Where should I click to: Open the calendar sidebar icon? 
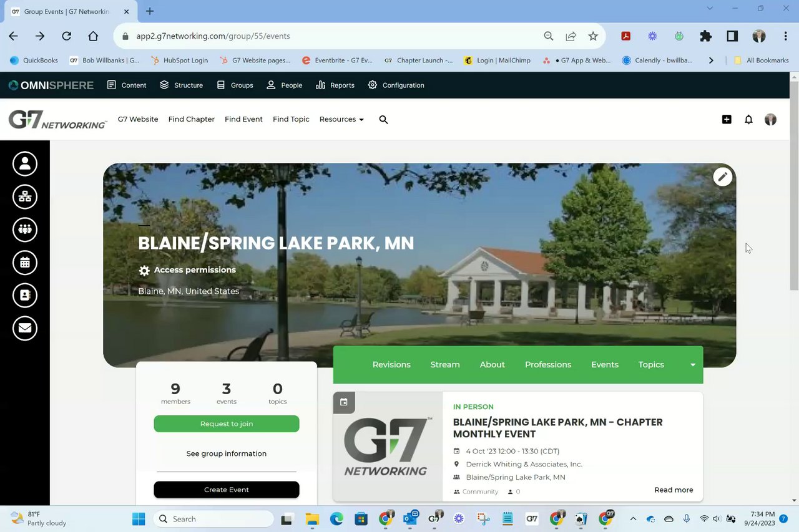click(x=25, y=263)
